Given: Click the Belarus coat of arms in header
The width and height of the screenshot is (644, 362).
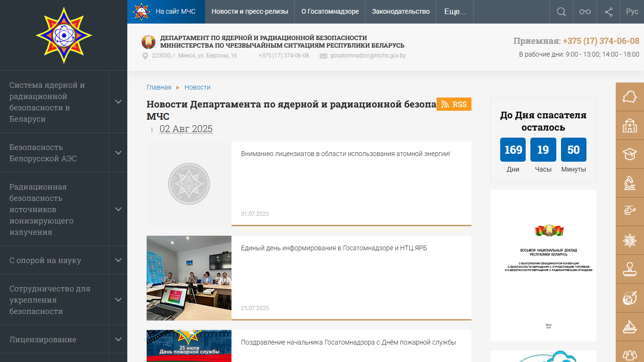Looking at the screenshot, I should coord(149,42).
